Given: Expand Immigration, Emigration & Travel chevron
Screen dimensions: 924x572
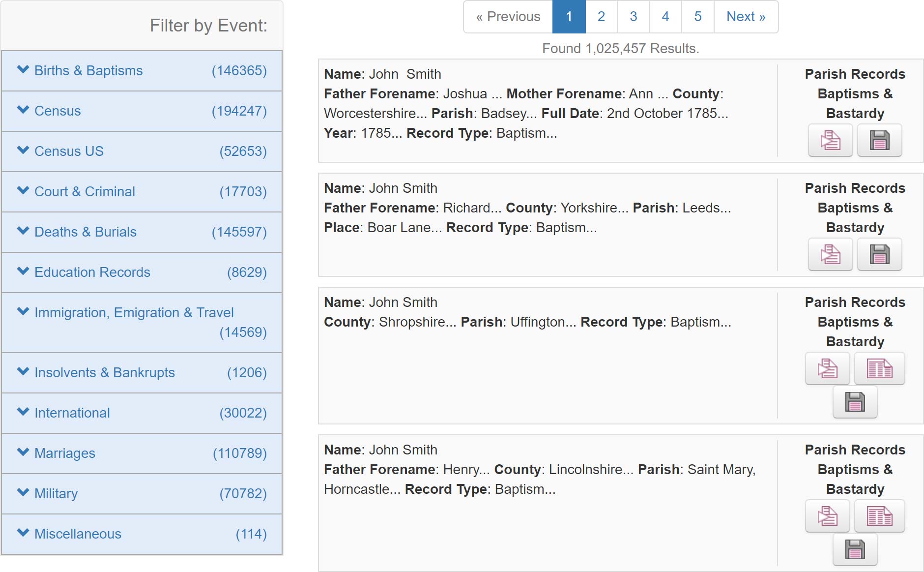Looking at the screenshot, I should (x=23, y=311).
